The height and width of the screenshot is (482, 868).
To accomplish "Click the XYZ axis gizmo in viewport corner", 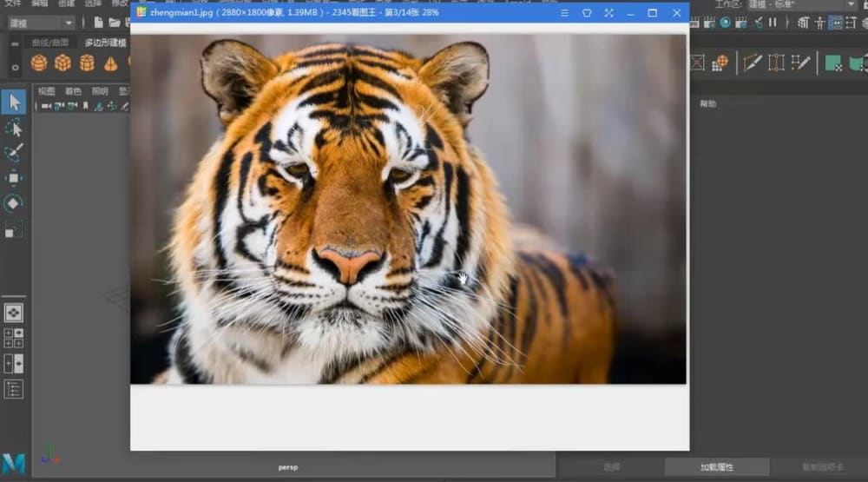I will point(49,455).
